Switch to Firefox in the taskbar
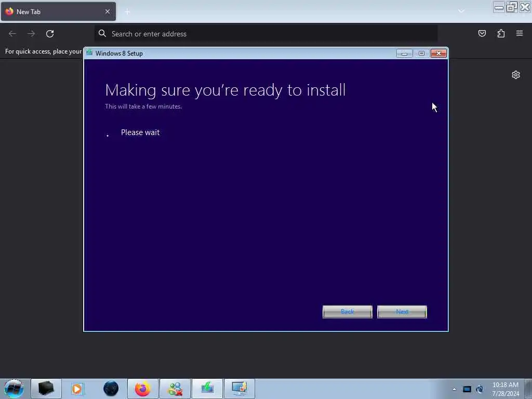532x399 pixels. click(x=142, y=389)
